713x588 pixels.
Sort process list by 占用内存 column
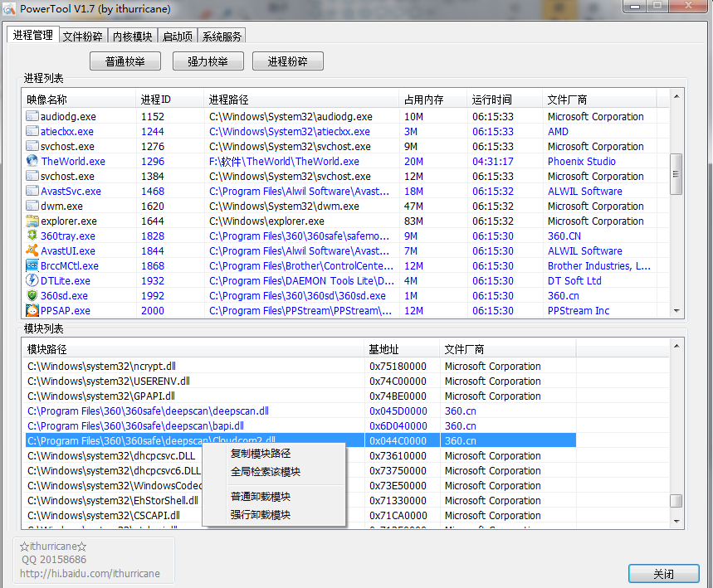(x=433, y=99)
